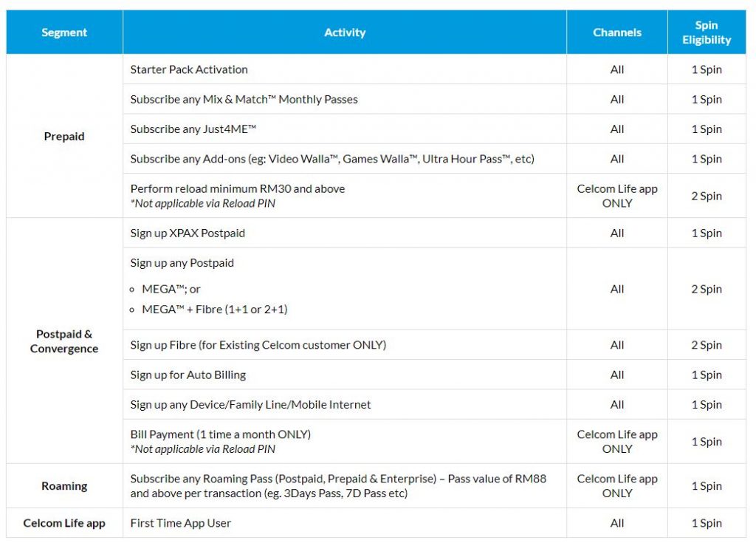Click Subscribe any Mix & Match Monthly Passes
The height and width of the screenshot is (543, 756).
pyautogui.click(x=244, y=99)
